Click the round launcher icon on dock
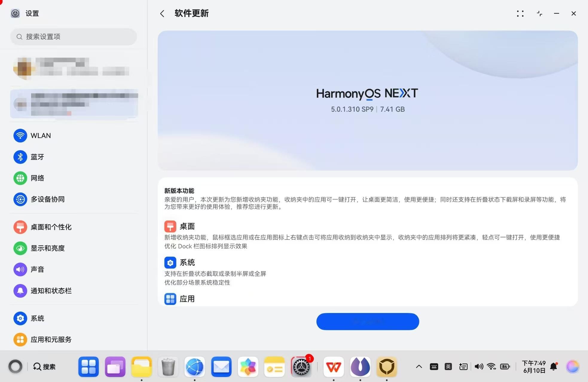 [x=15, y=366]
